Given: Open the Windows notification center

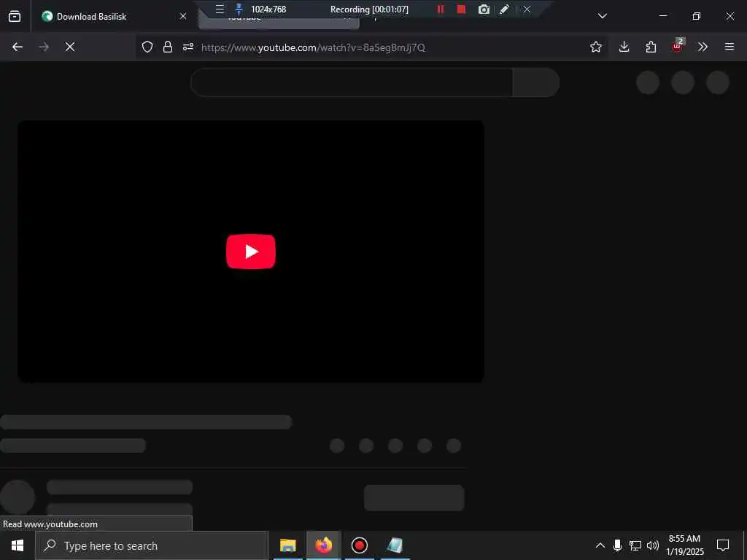Looking at the screenshot, I should tap(723, 545).
